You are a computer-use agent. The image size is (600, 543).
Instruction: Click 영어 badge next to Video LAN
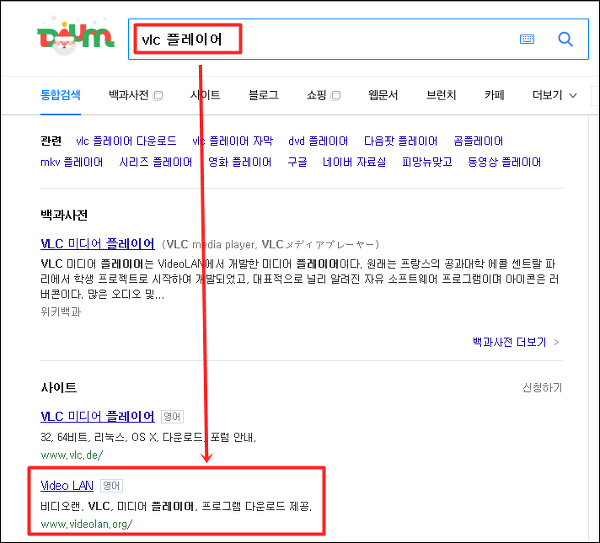(x=111, y=486)
